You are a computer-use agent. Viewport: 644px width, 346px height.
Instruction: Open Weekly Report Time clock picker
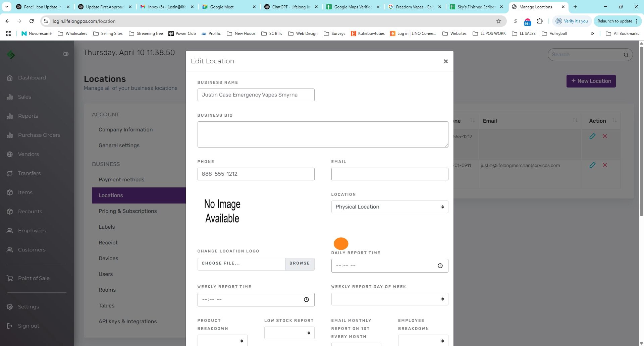tap(306, 300)
